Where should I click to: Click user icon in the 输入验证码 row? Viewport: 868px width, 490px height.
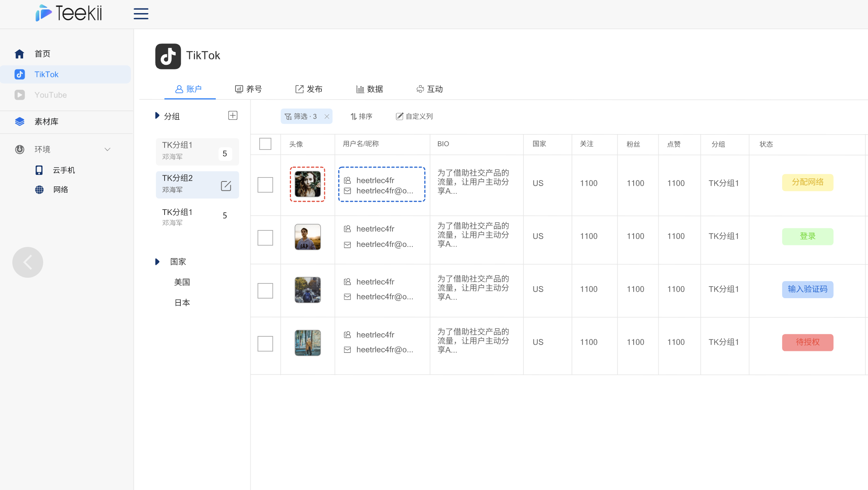(x=347, y=282)
